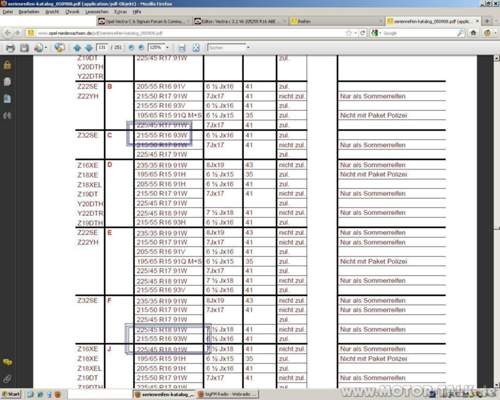Open the search engine selector dropdown

point(376,33)
